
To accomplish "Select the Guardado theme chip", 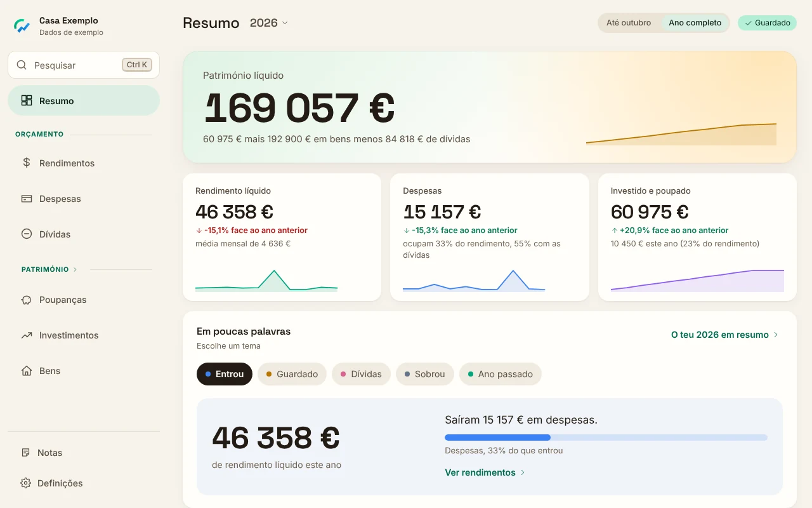I will 292,374.
